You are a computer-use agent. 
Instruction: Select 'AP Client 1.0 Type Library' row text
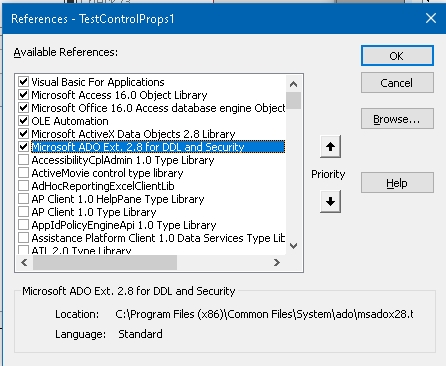pyautogui.click(x=94, y=212)
